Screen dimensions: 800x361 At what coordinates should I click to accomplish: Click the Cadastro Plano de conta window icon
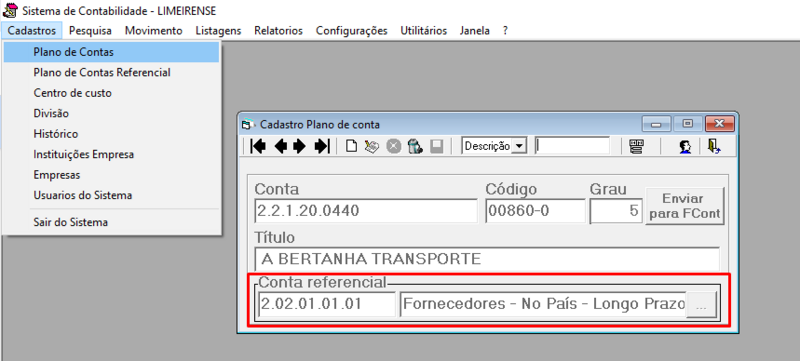point(247,124)
